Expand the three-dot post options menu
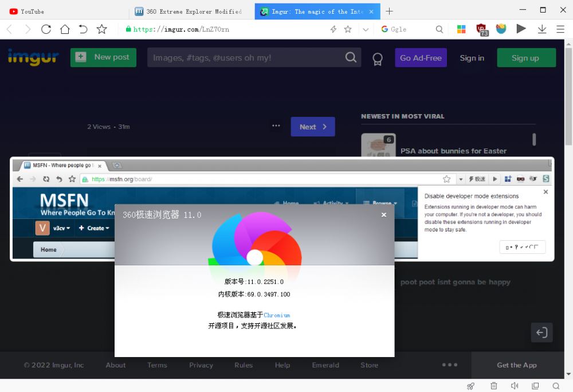Screen dimensions: 573x392 point(276,126)
